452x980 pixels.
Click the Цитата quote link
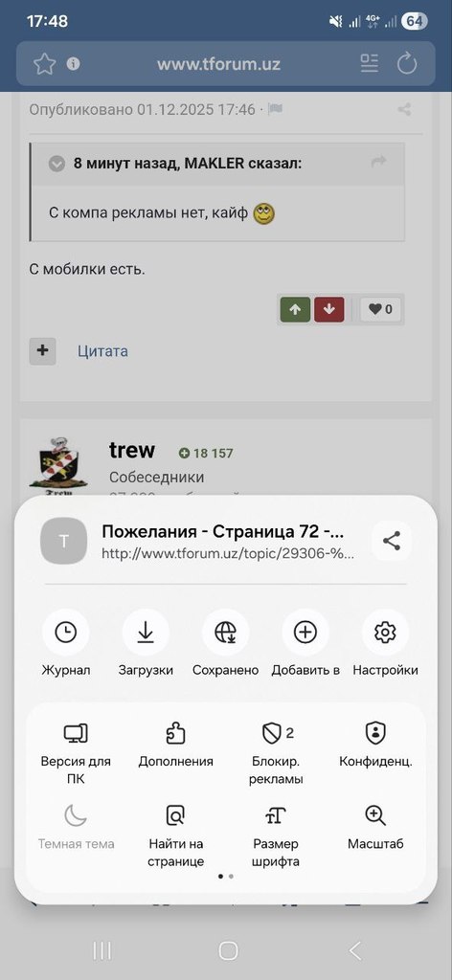pos(102,350)
